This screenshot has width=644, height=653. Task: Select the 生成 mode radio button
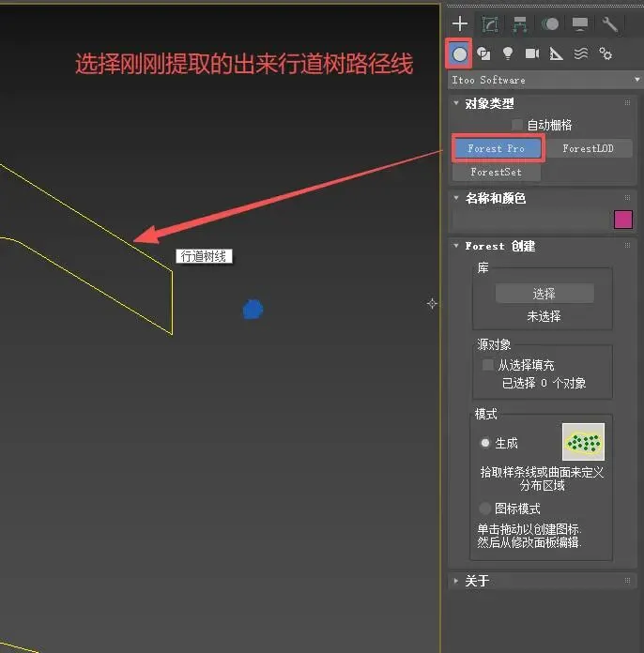coord(485,443)
